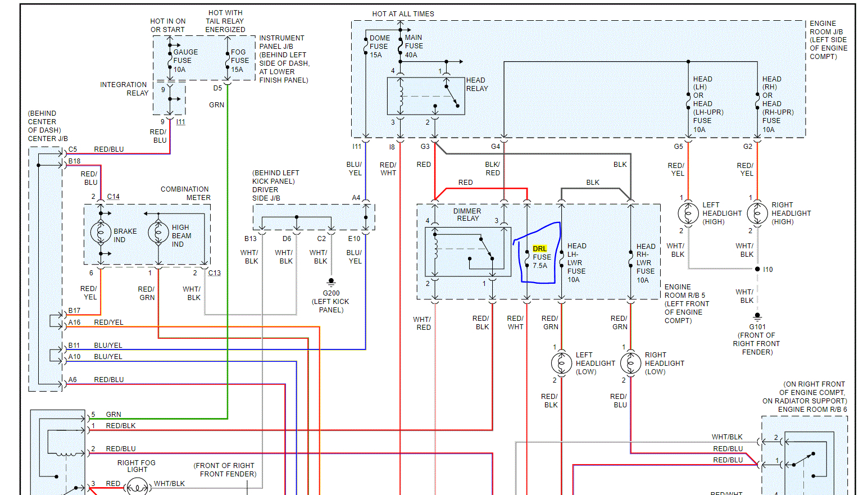Select the MAIN FUSE 40A label
Viewport: 868px width, 495px height.
[x=414, y=47]
